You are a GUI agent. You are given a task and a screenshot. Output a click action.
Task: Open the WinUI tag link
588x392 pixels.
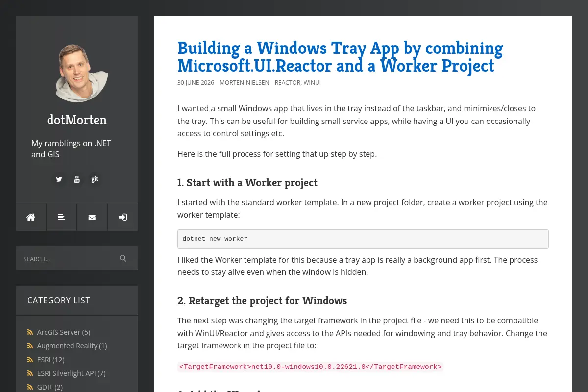click(312, 83)
